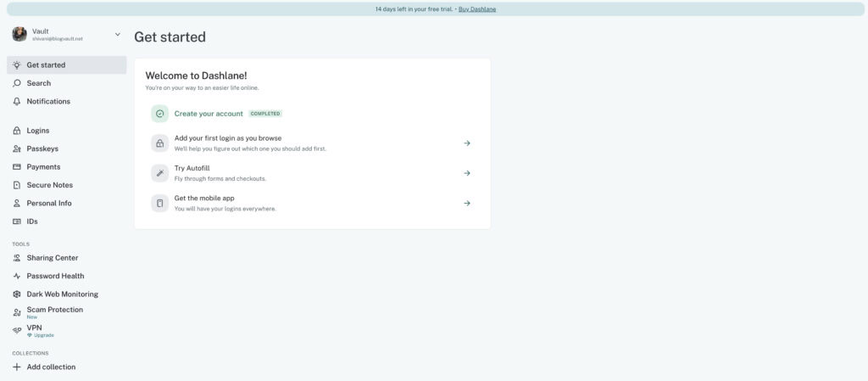The image size is (868, 381).
Task: Click the account email under Vault
Action: coord(58,39)
